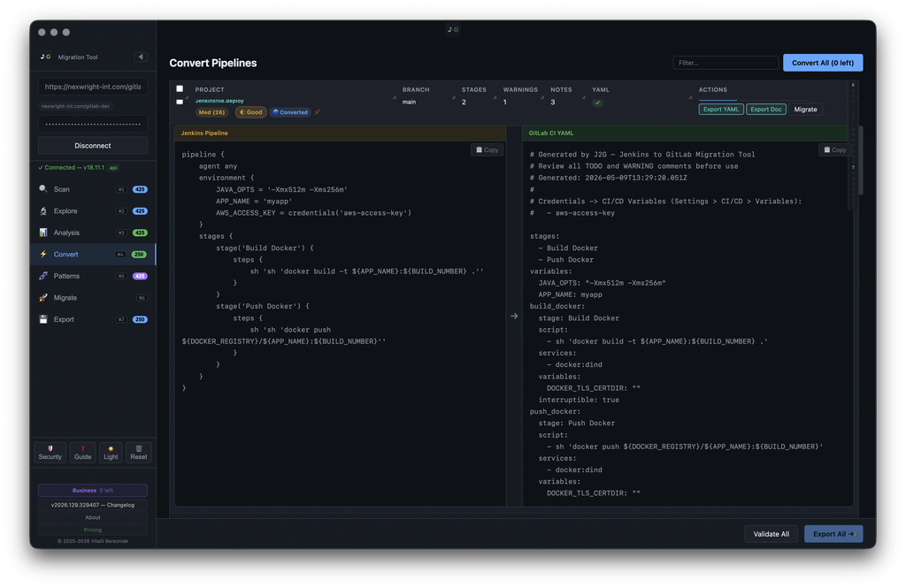The height and width of the screenshot is (588, 906).
Task: Sort by the STAGES column header
Action: [x=474, y=89]
